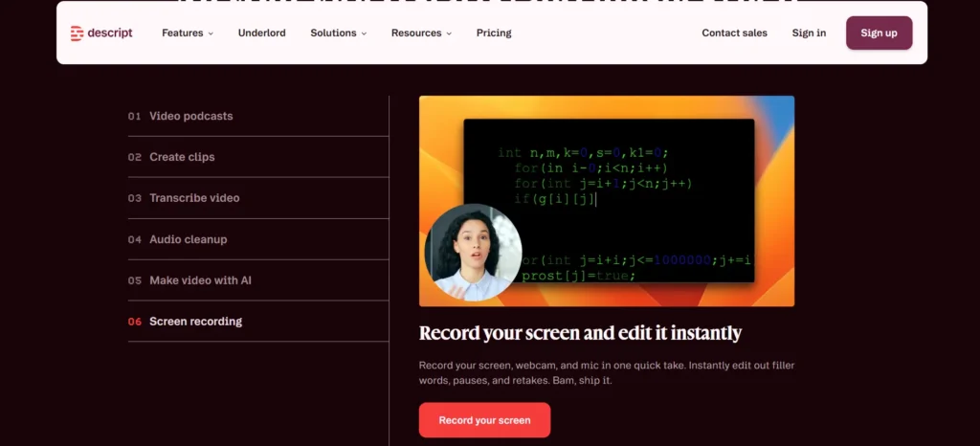The image size is (980, 446).
Task: Select the 06 Screen recording tab
Action: point(258,322)
